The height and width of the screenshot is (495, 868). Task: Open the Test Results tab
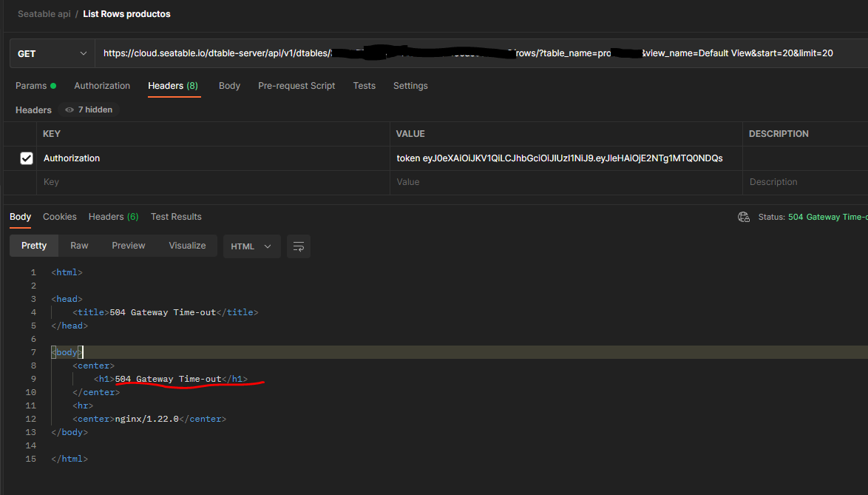point(176,217)
